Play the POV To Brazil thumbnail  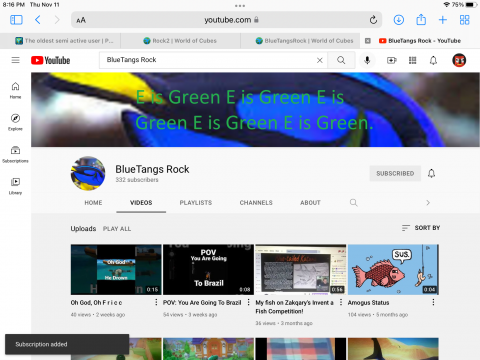coord(208,269)
